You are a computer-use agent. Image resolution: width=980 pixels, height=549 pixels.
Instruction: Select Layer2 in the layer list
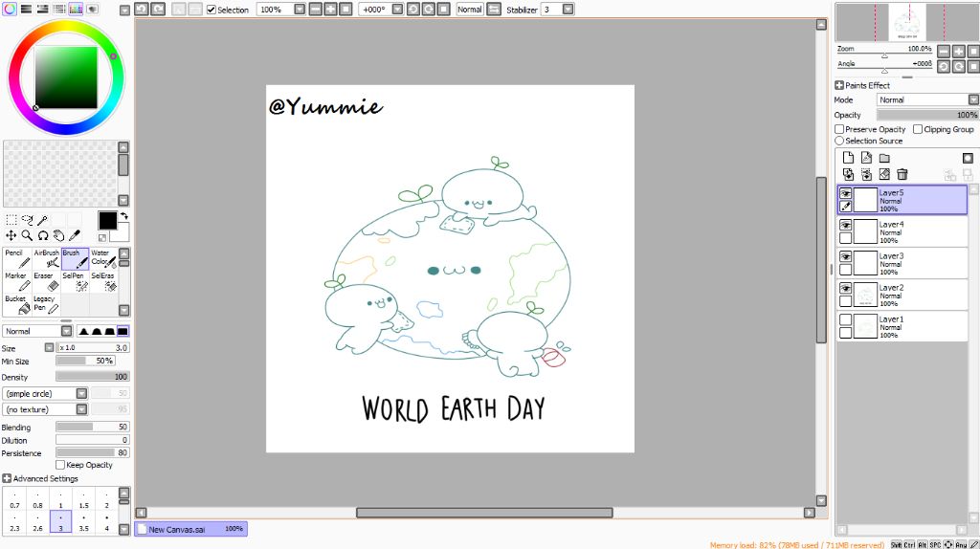902,295
